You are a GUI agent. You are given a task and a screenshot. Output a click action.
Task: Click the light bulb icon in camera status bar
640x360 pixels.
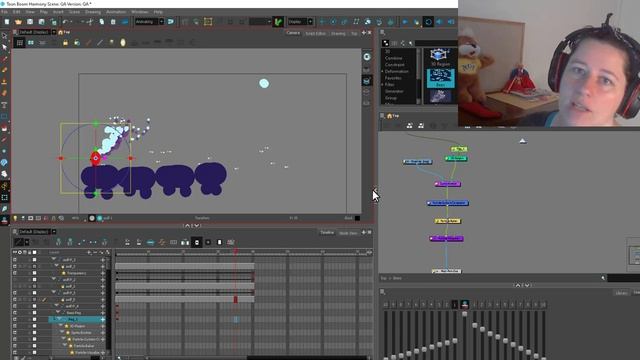point(15,218)
